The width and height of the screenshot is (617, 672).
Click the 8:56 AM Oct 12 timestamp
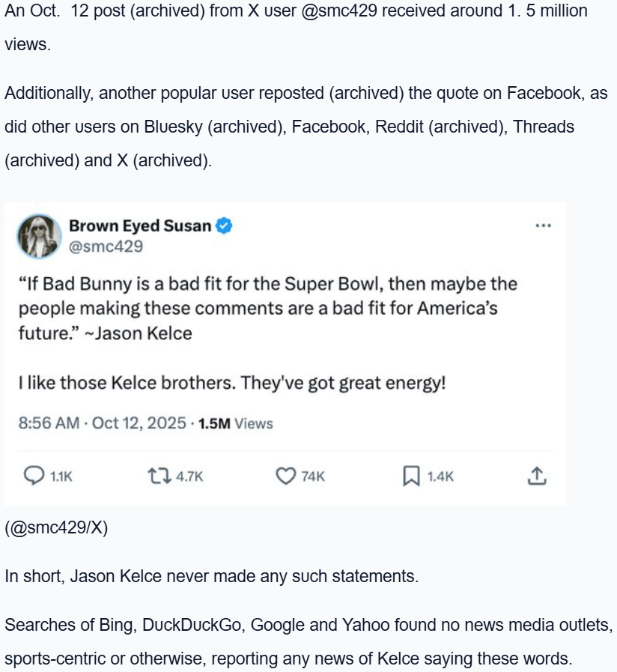click(102, 423)
